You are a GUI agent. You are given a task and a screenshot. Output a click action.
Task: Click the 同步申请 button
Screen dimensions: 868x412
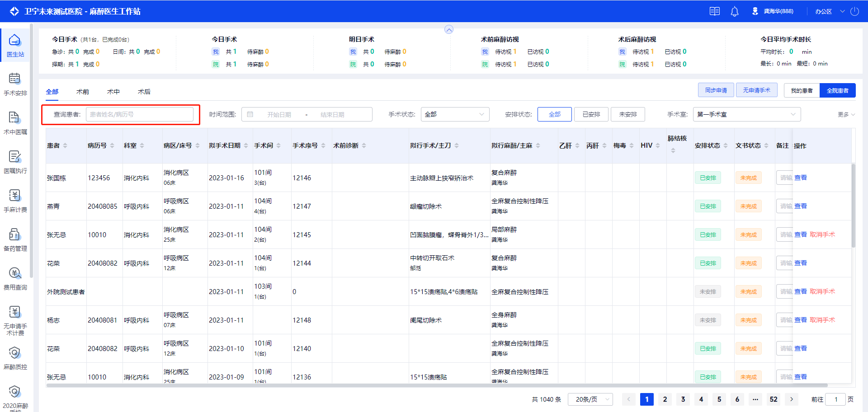[x=716, y=90]
